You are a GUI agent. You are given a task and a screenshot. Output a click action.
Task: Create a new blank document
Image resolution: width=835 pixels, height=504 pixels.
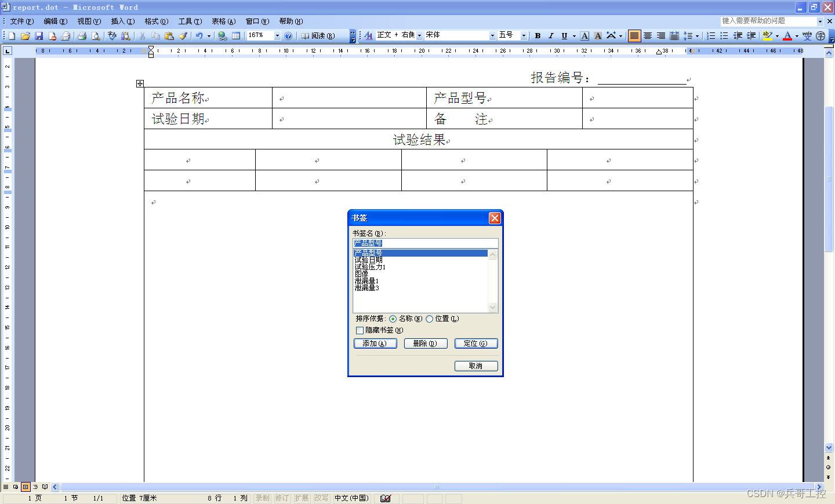tap(12, 36)
